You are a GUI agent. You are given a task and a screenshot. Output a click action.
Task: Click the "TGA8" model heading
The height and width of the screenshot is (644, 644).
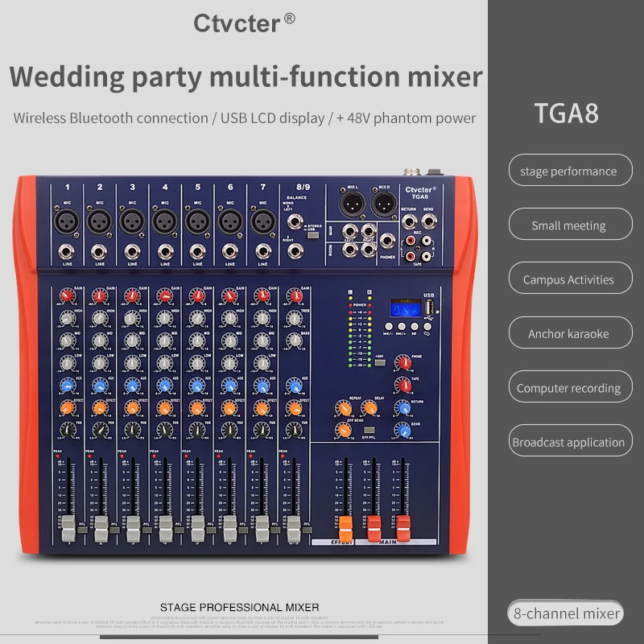coord(567,113)
